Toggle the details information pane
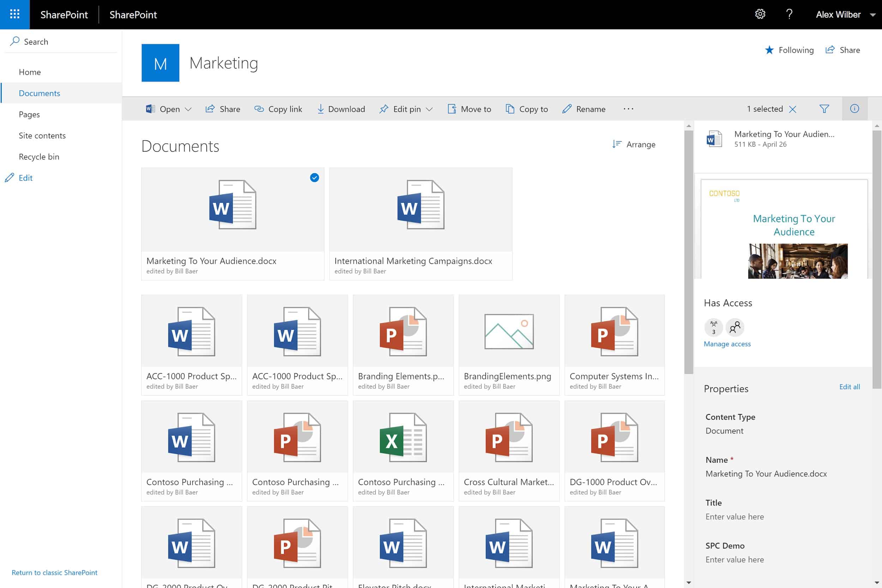Viewport: 882px width, 588px height. click(x=854, y=109)
